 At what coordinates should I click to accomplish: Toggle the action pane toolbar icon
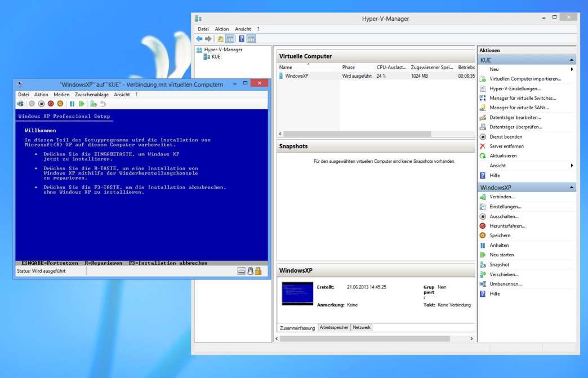coord(251,39)
